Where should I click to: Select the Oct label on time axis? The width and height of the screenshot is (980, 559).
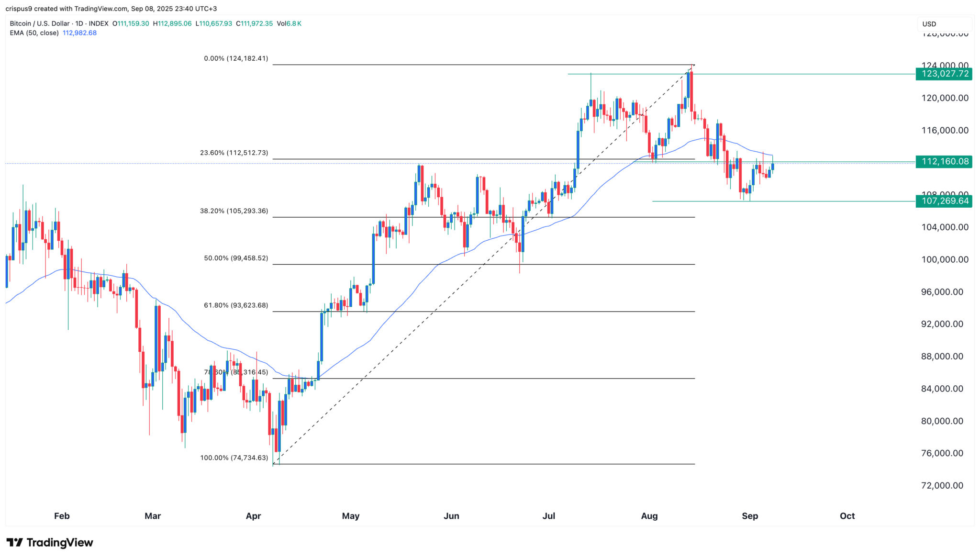pos(847,516)
